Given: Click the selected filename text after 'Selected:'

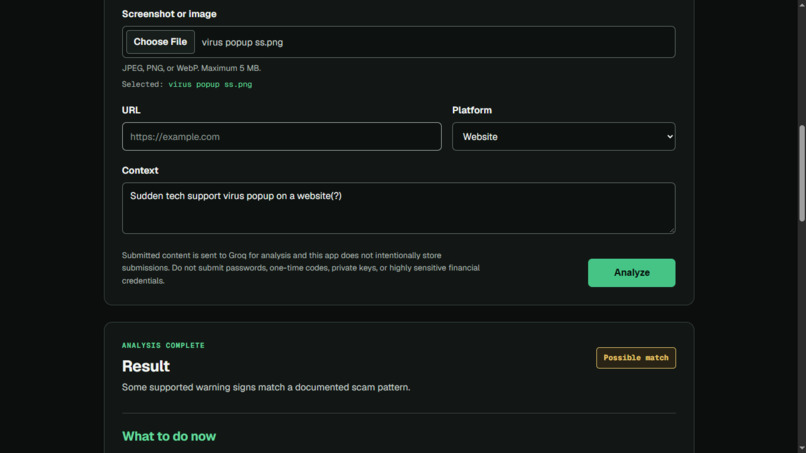Looking at the screenshot, I should tap(210, 84).
